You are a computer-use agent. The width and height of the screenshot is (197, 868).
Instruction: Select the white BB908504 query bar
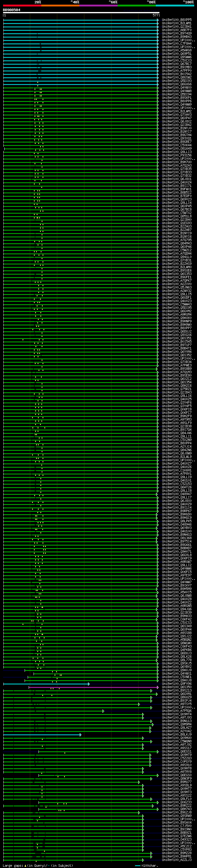[x=81, y=13]
